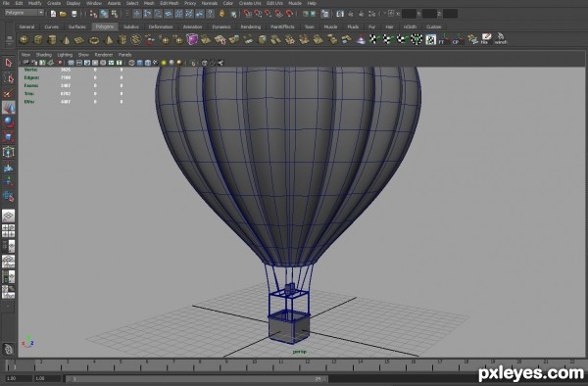Viewport: 588px width, 386px height.
Task: Toggle select by component type mode
Action: [x=115, y=14]
